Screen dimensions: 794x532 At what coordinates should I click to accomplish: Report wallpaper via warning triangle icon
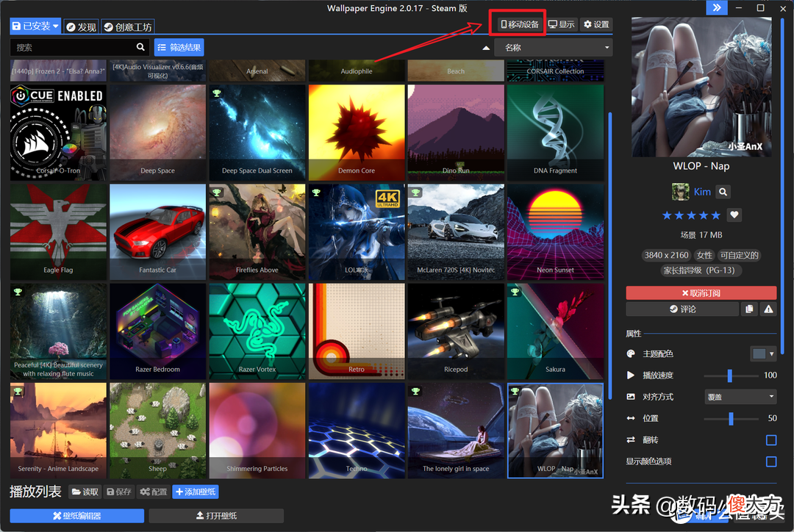[768, 309]
